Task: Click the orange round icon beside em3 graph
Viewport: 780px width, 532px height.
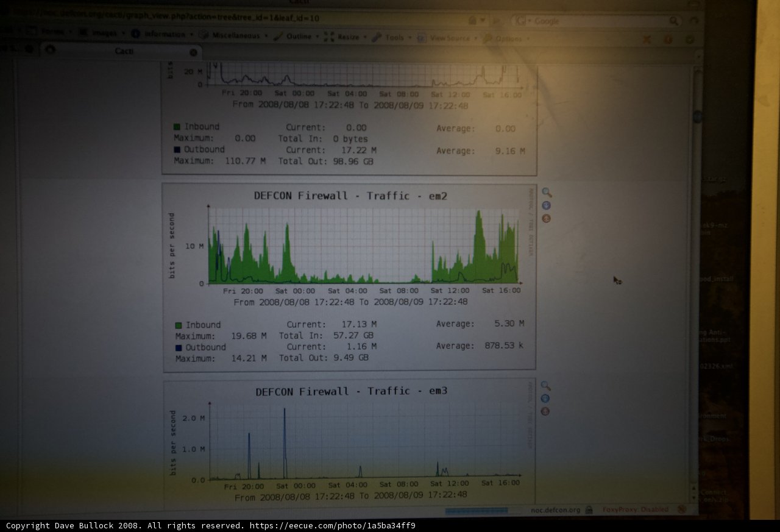Action: [x=545, y=411]
